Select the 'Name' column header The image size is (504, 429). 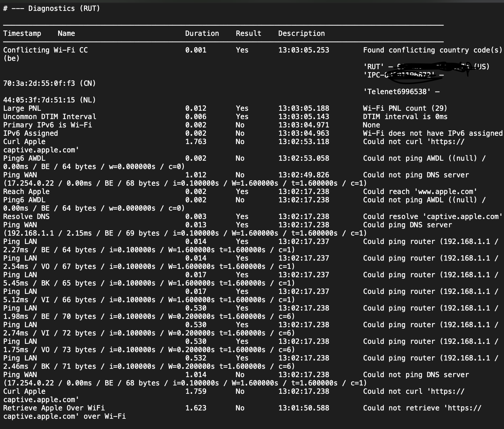pos(66,33)
